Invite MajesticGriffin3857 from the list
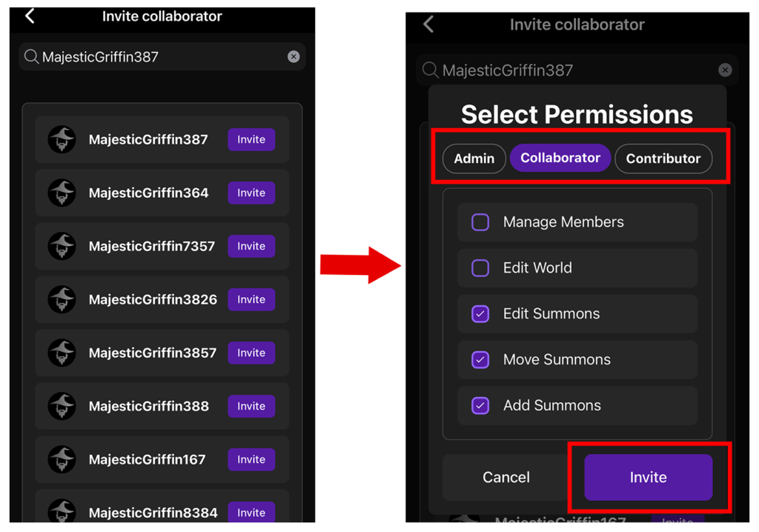 coord(251,353)
